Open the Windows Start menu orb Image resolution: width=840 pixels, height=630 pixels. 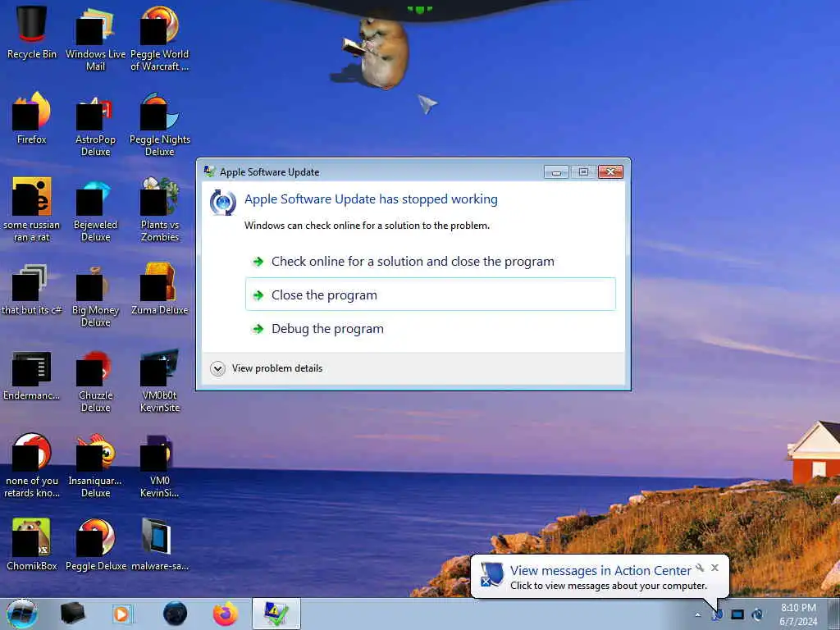22,614
